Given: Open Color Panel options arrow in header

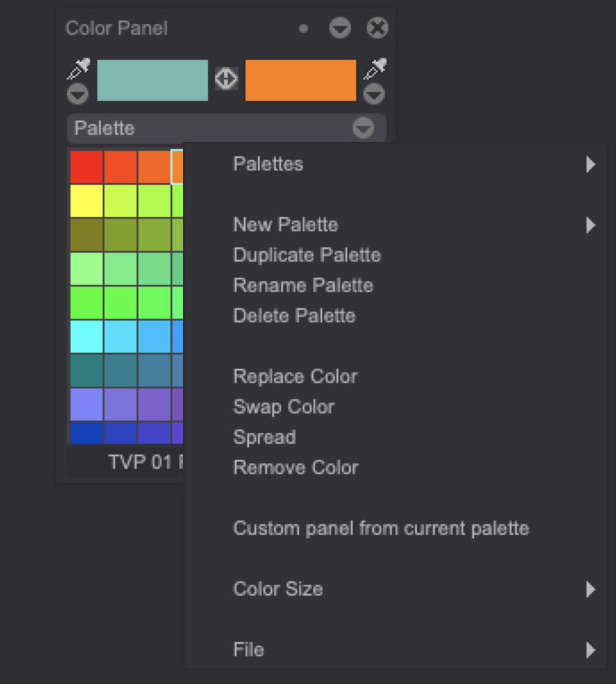Looking at the screenshot, I should pyautogui.click(x=340, y=29).
